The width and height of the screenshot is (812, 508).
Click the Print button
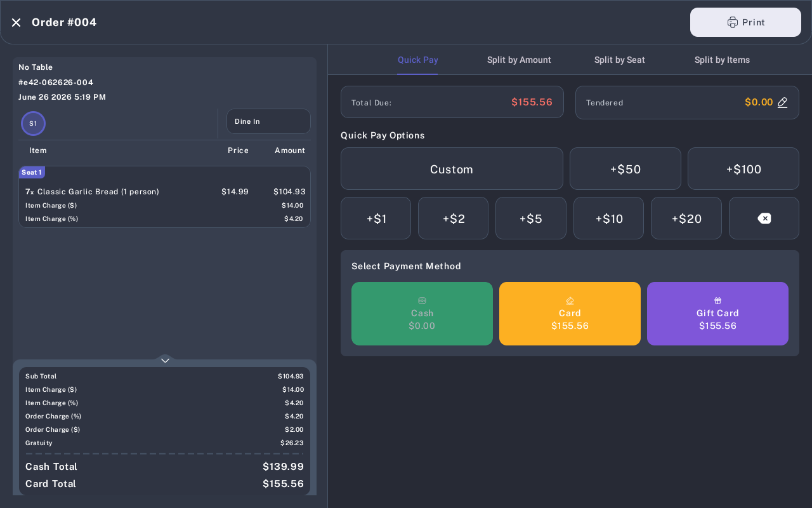745,22
